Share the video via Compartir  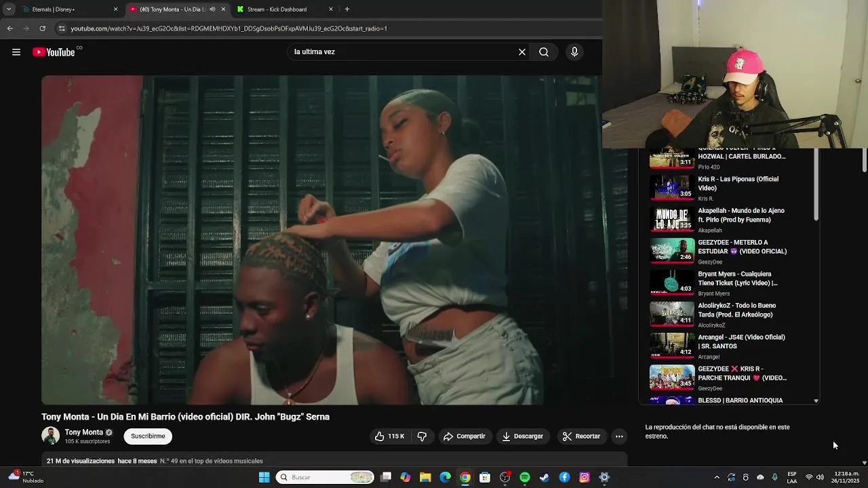465,436
